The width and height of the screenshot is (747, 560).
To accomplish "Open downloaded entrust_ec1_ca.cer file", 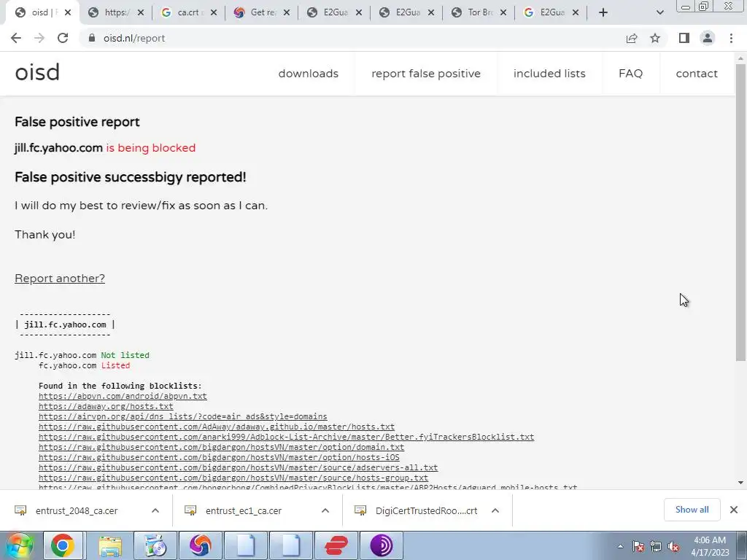I will [244, 510].
